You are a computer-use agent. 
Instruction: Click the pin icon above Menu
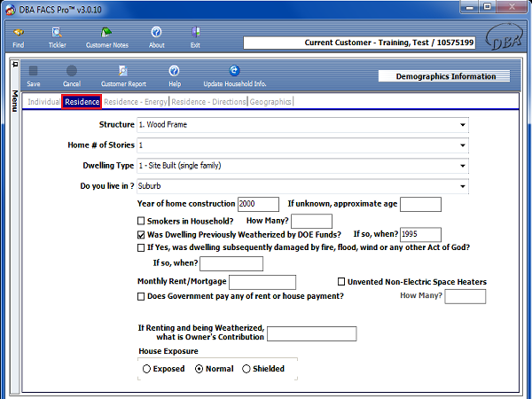14,64
